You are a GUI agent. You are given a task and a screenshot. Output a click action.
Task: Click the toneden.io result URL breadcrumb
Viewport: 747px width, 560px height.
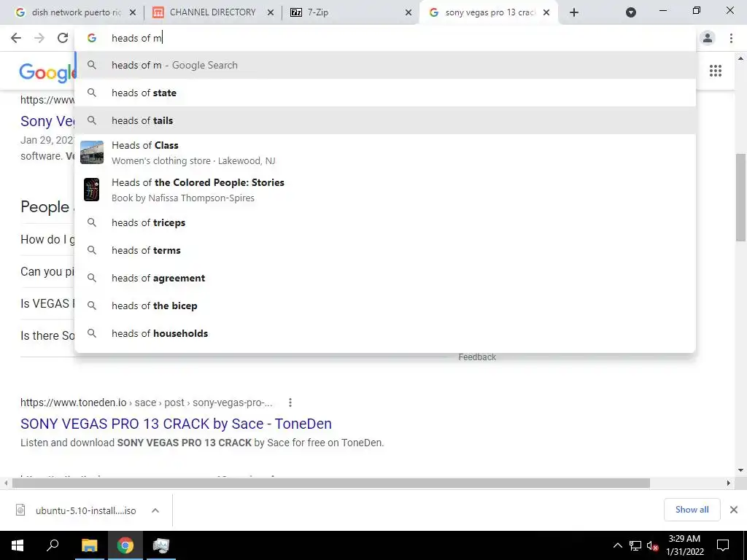[146, 402]
